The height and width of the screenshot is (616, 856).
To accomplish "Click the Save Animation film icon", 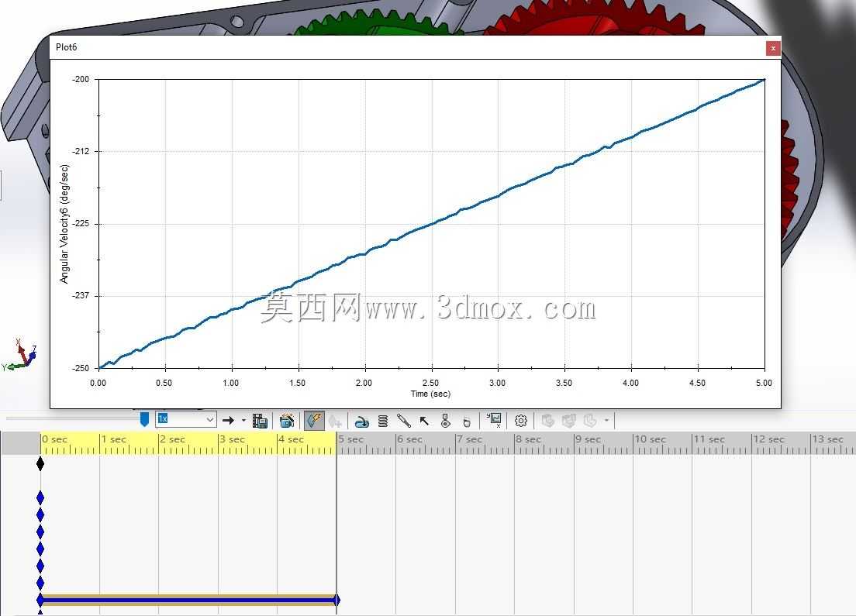I will (260, 421).
